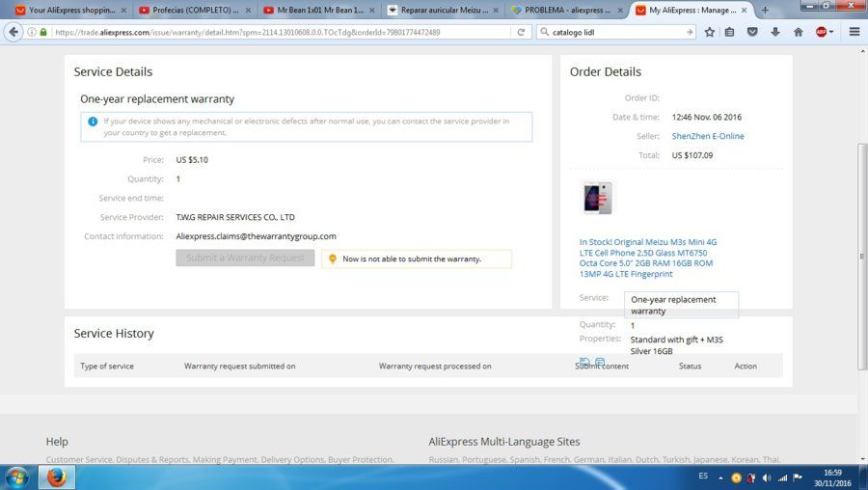Click T.W.G REPAIR SERVICES CO., LTD text
868x490 pixels.
[235, 217]
